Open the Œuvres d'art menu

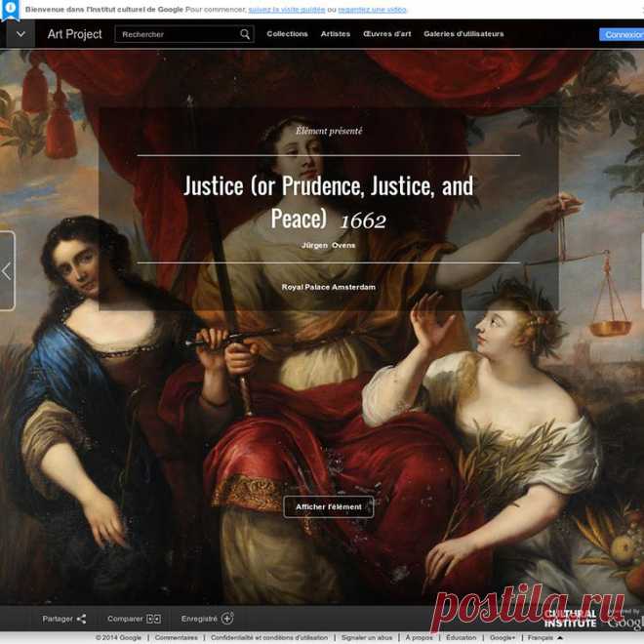click(387, 34)
